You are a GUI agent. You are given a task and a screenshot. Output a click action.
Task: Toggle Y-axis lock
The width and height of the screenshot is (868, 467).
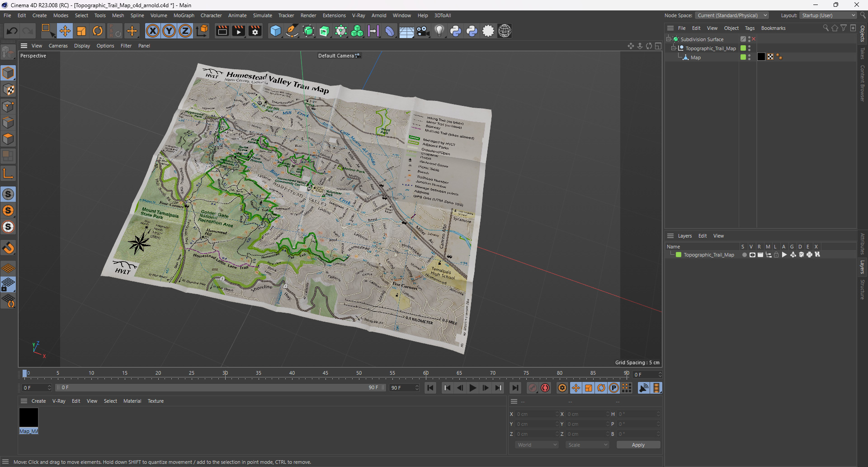(x=169, y=31)
